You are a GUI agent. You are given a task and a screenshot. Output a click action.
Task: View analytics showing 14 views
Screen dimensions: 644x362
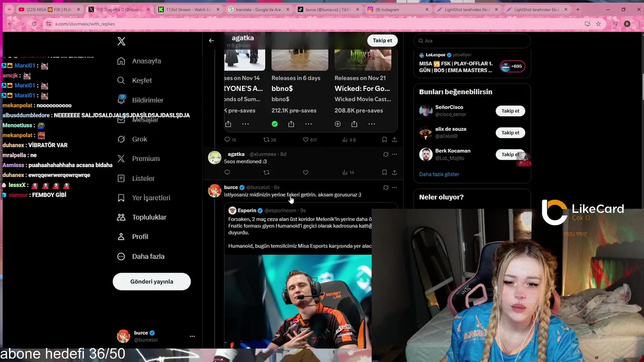click(x=348, y=172)
